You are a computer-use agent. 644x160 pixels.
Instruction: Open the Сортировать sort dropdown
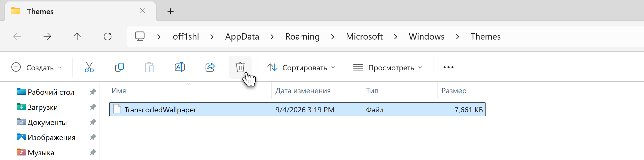tap(301, 68)
